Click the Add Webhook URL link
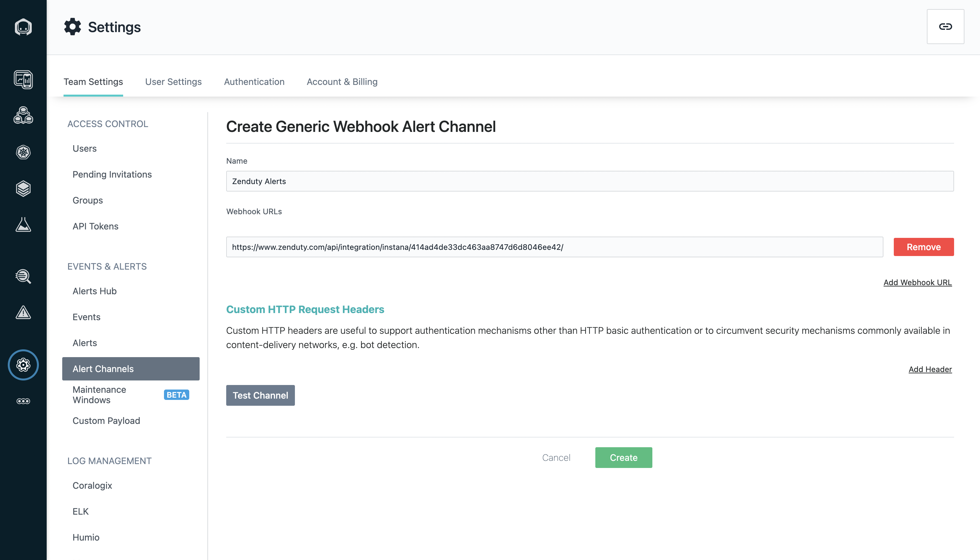Viewport: 980px width, 560px height. pyautogui.click(x=917, y=282)
